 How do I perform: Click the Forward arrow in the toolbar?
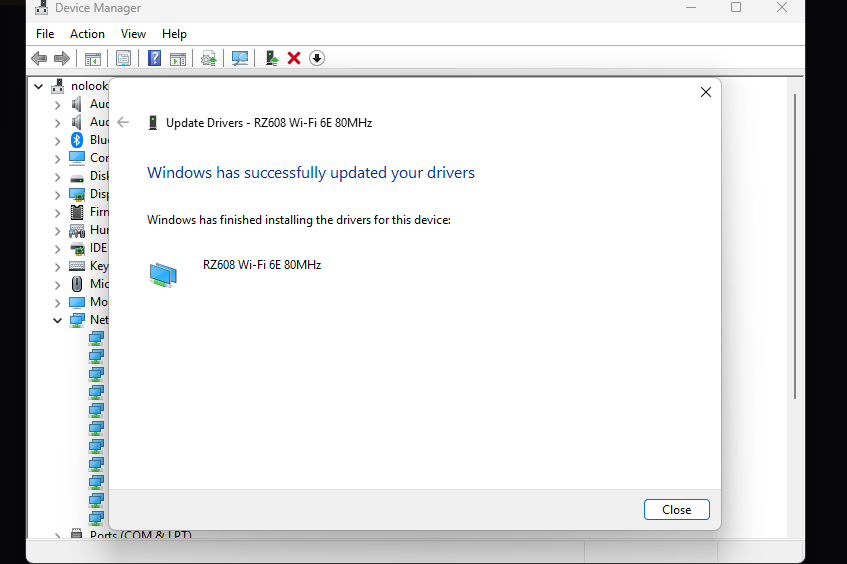[x=62, y=58]
